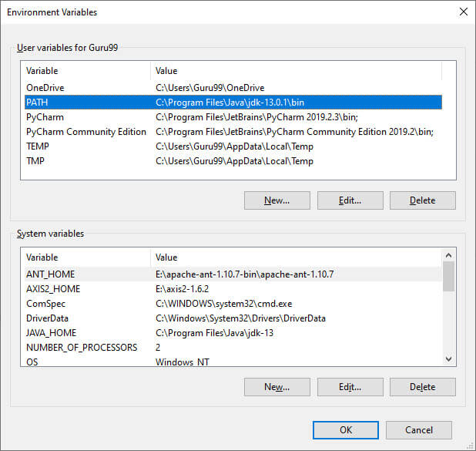This screenshot has width=476, height=451.
Task: Click Edit under System variables
Action: point(350,387)
